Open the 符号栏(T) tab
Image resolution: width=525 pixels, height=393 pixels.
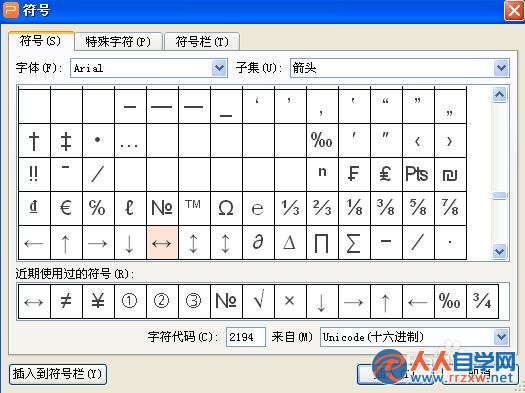(202, 42)
